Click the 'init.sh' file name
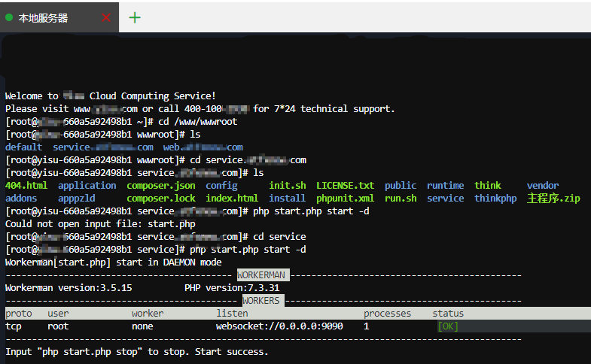Image resolution: width=591 pixels, height=364 pixels. tap(288, 186)
